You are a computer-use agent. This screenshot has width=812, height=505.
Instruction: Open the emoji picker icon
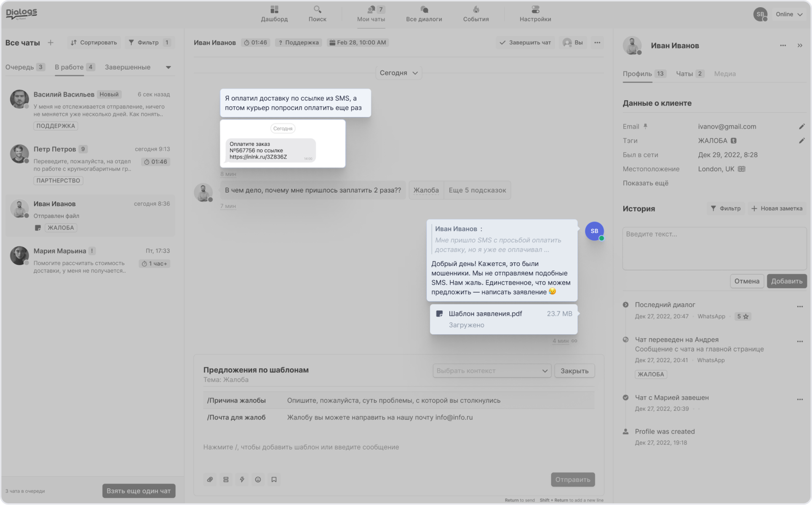tap(258, 479)
